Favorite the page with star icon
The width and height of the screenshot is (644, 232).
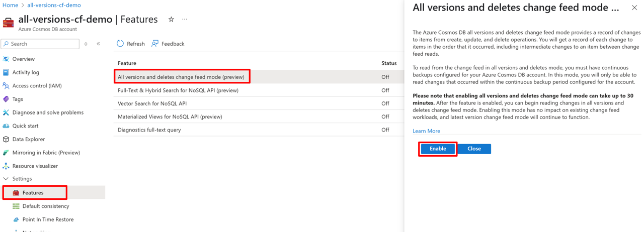[x=171, y=20]
